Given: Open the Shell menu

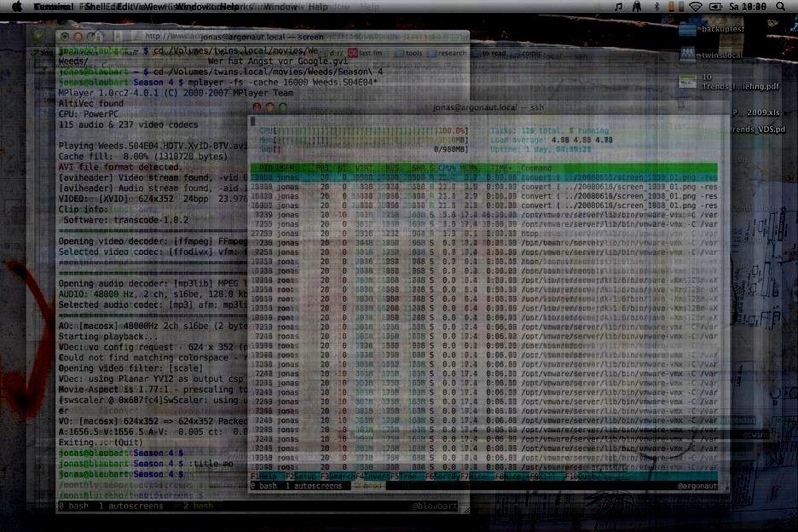Looking at the screenshot, I should (x=97, y=7).
